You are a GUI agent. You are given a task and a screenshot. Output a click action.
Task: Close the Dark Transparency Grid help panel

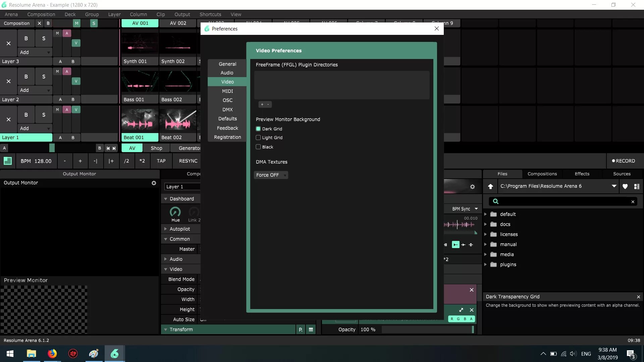click(638, 297)
